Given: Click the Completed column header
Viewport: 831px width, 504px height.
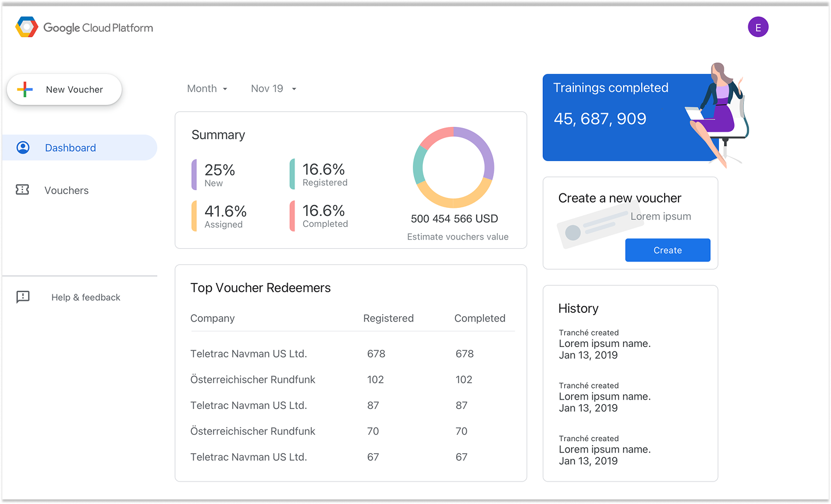Looking at the screenshot, I should click(x=480, y=318).
